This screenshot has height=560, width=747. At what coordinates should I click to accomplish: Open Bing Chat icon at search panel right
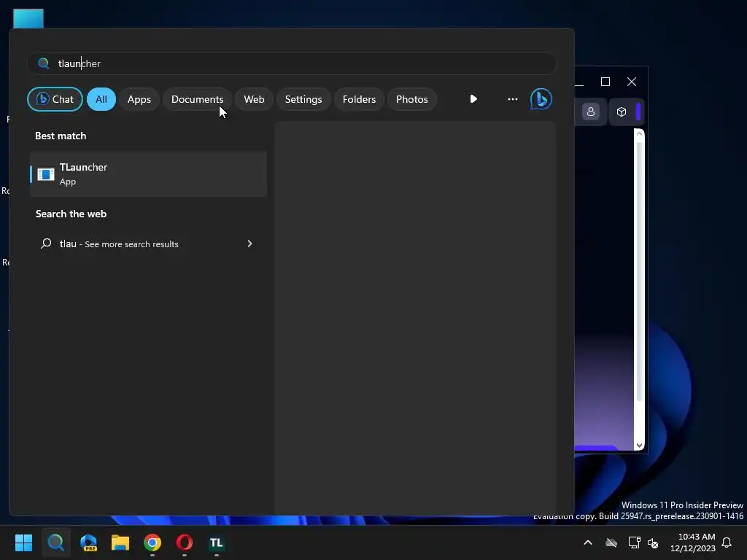coord(541,99)
